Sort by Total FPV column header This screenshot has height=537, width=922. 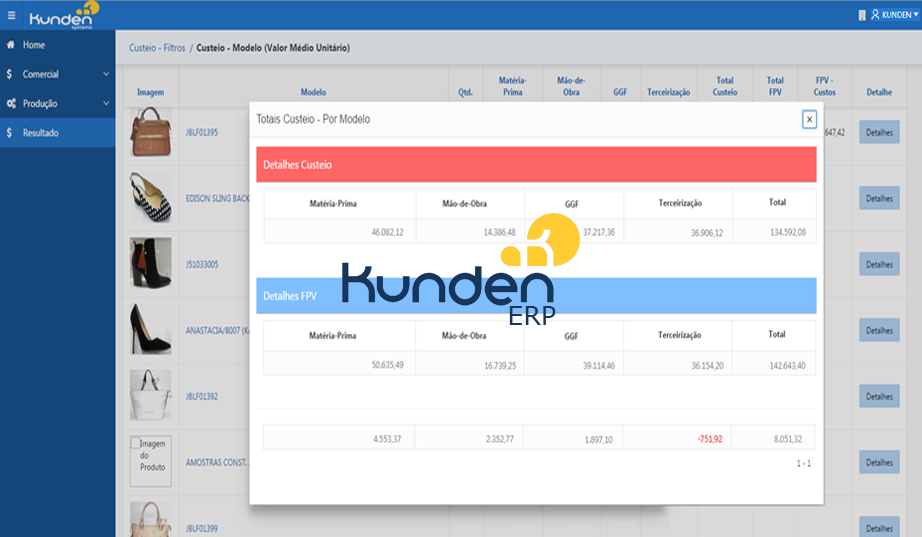775,86
